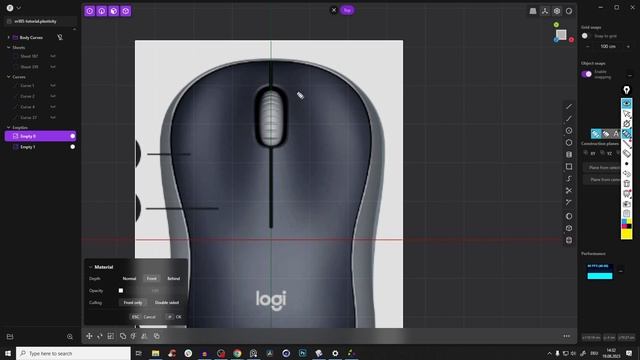Increase the grid size with plus
Image resolution: width=640 pixels, height=360 pixels.
tap(628, 47)
